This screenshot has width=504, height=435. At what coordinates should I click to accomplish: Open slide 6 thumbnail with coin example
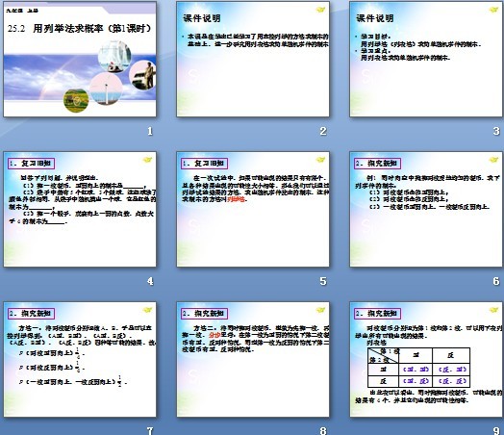point(426,209)
